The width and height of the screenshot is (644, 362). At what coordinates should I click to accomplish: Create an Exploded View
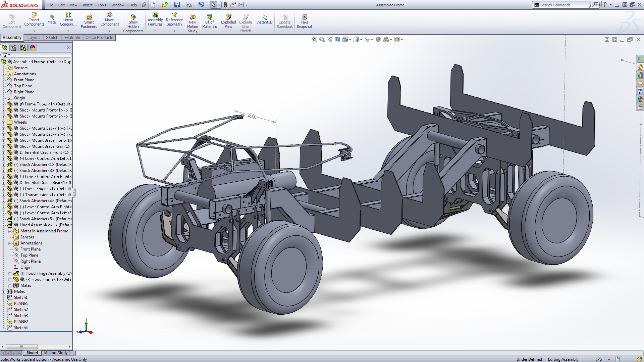[228, 21]
